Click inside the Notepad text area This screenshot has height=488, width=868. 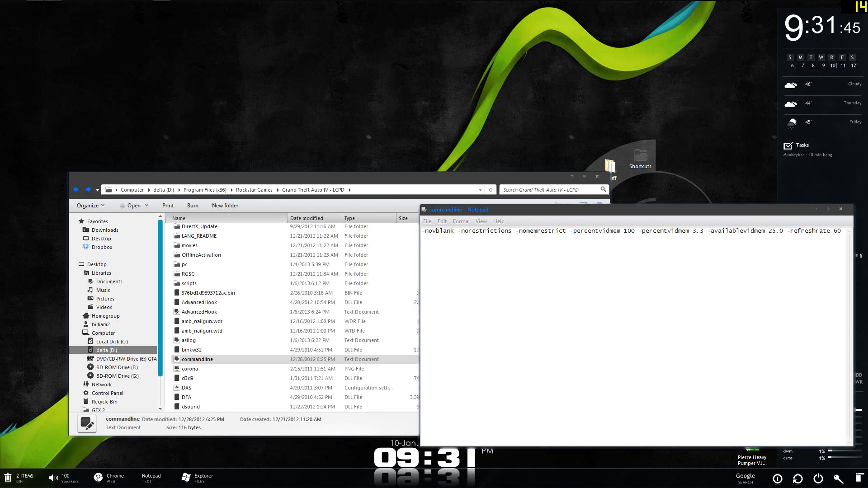(633, 337)
